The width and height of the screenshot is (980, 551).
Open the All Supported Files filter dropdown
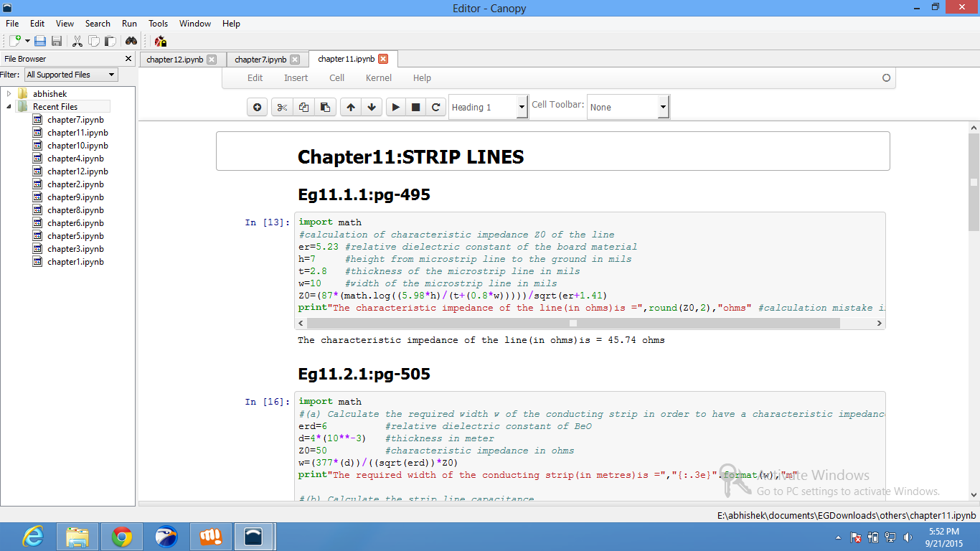(71, 75)
